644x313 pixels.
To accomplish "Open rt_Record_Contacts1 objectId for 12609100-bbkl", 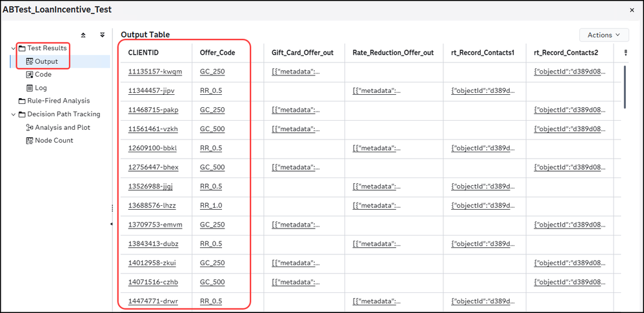I will click(483, 148).
